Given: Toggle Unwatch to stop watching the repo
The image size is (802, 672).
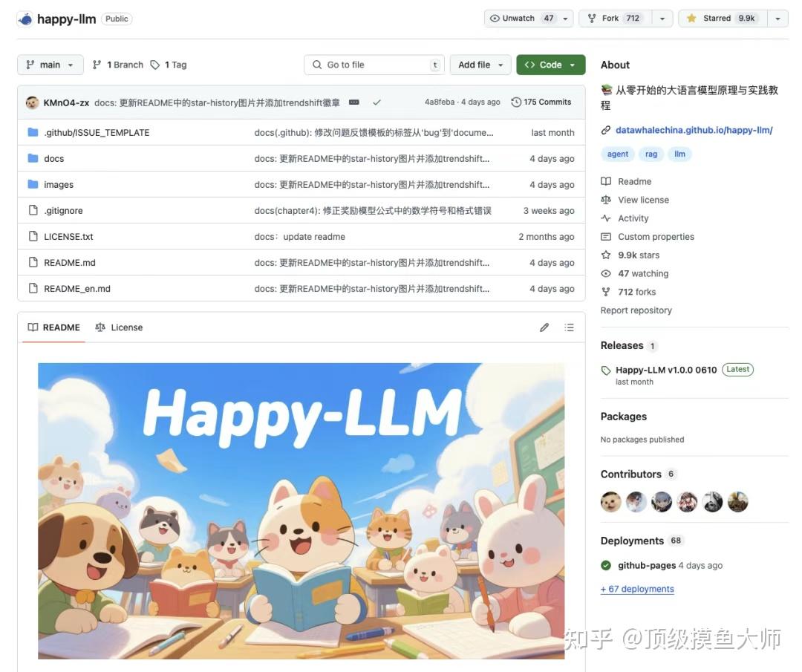Looking at the screenshot, I should coord(521,18).
